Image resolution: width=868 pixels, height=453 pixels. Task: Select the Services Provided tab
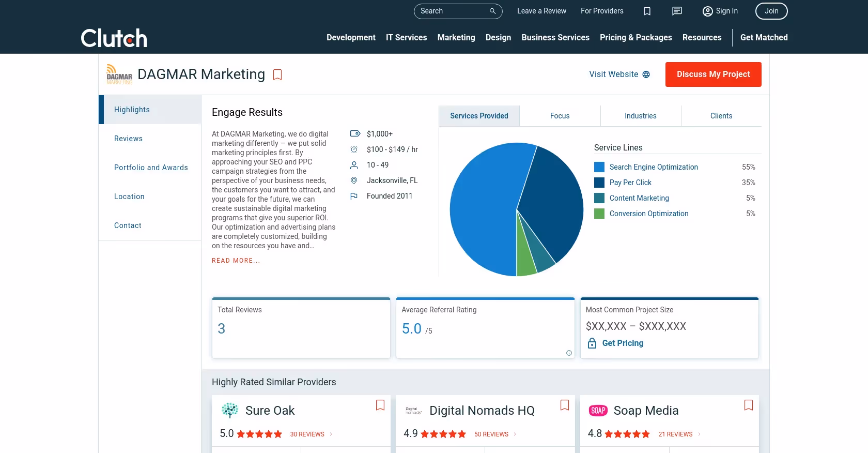coord(479,116)
